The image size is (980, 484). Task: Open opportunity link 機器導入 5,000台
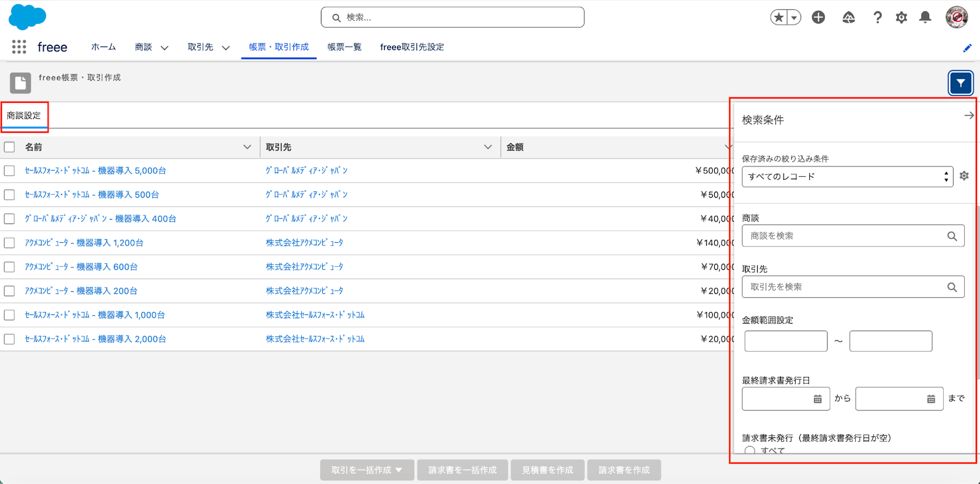click(96, 171)
